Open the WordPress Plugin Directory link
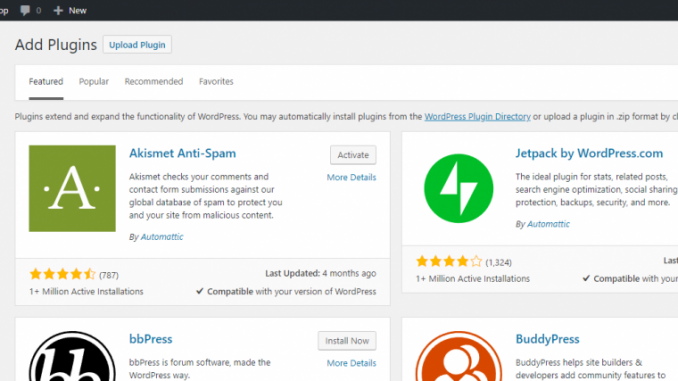 pos(477,116)
